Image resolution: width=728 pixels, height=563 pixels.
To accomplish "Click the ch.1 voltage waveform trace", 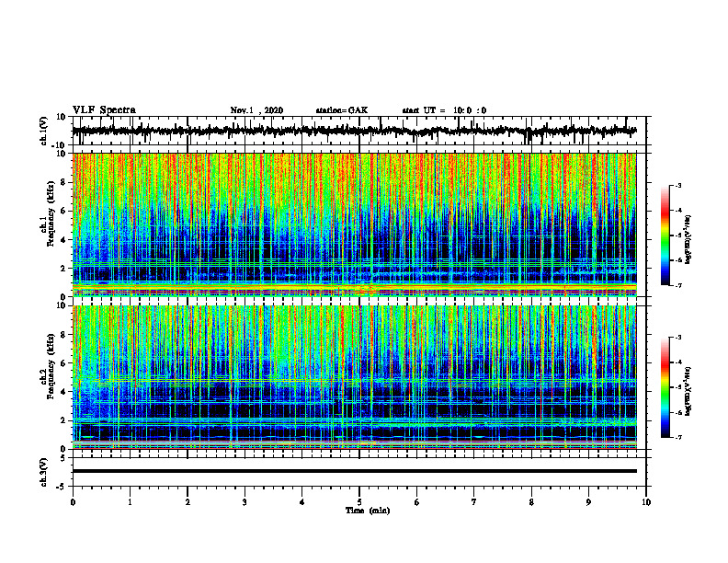I will (x=354, y=131).
